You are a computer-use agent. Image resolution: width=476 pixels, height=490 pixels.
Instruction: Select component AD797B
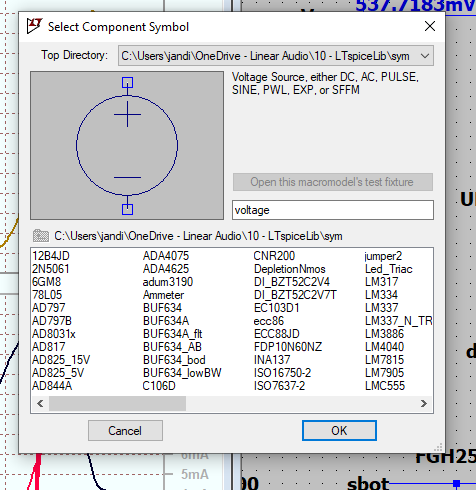tap(52, 321)
